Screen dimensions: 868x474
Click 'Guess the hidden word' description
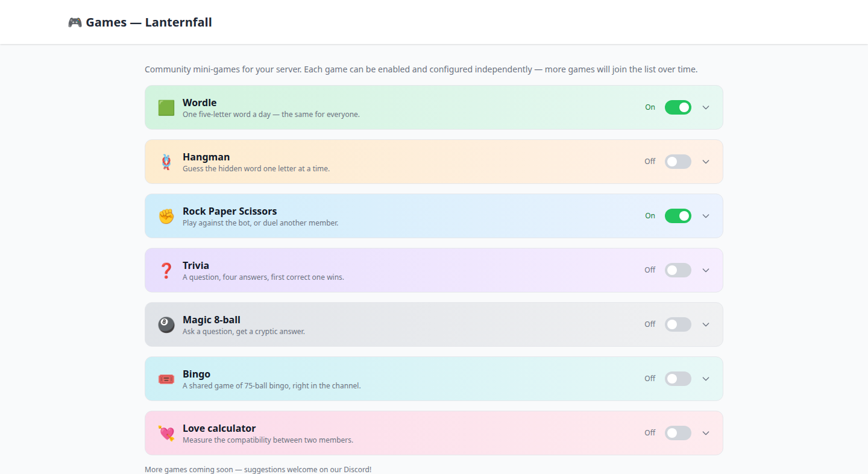click(256, 169)
